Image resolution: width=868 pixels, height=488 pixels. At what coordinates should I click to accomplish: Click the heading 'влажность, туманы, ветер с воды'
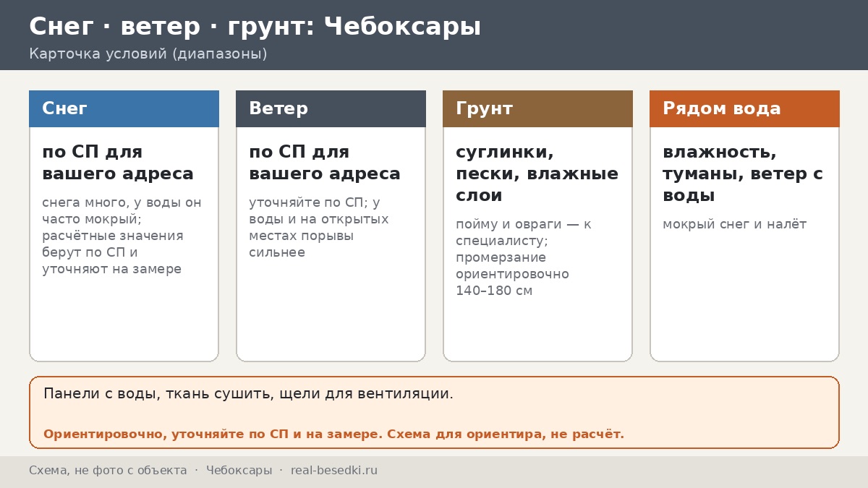[743, 174]
